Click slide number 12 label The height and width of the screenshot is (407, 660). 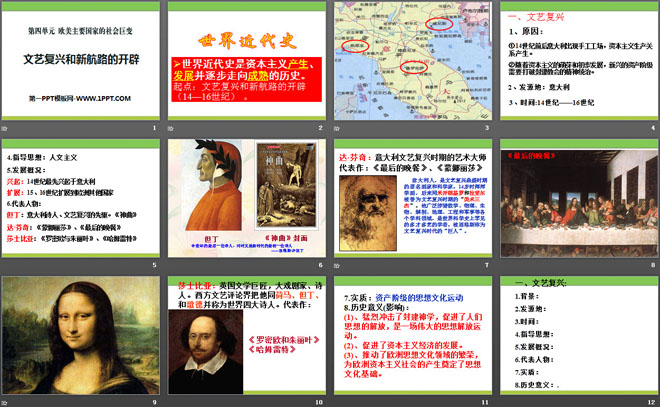[x=652, y=402]
